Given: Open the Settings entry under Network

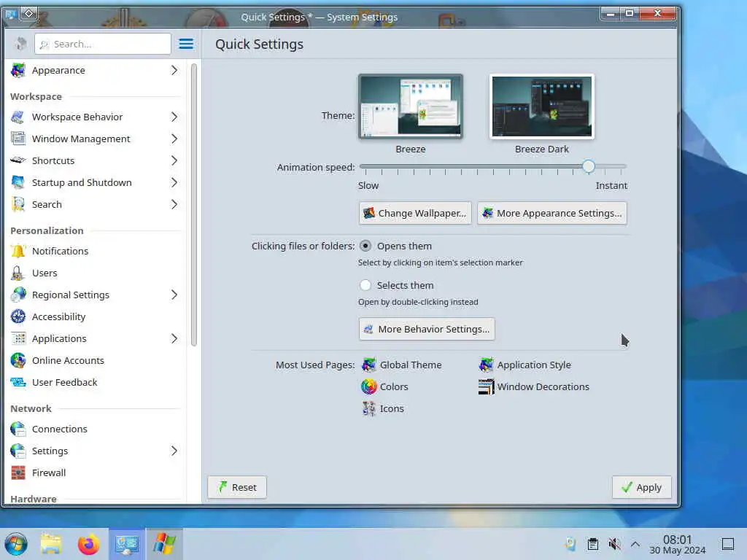Looking at the screenshot, I should (x=94, y=451).
